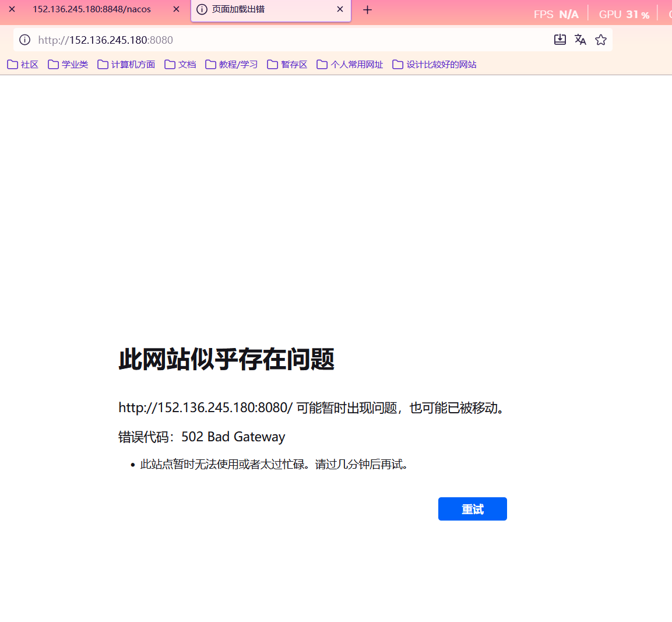The image size is (672, 622).
Task: Open the 社区 bookmark folder
Action: [23, 65]
